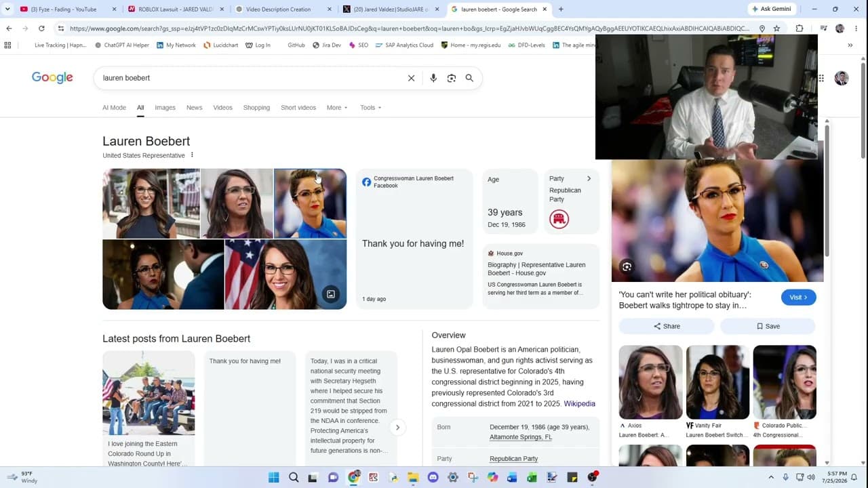
Task: Open the Vanity Fair related image thumbnail
Action: coord(717,382)
